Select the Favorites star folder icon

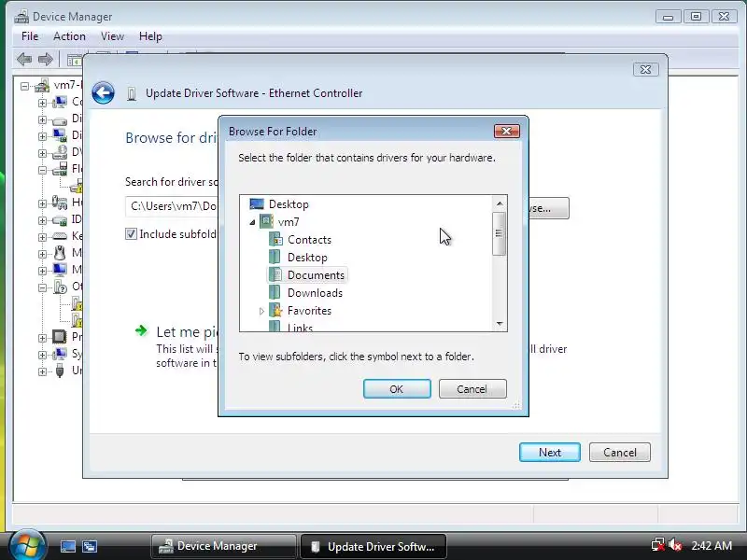click(275, 311)
